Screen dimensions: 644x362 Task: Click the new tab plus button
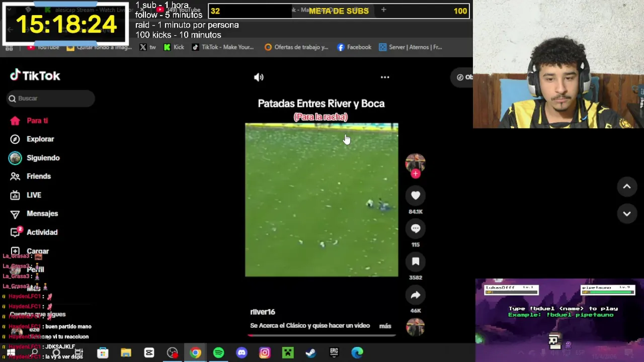[x=383, y=10]
